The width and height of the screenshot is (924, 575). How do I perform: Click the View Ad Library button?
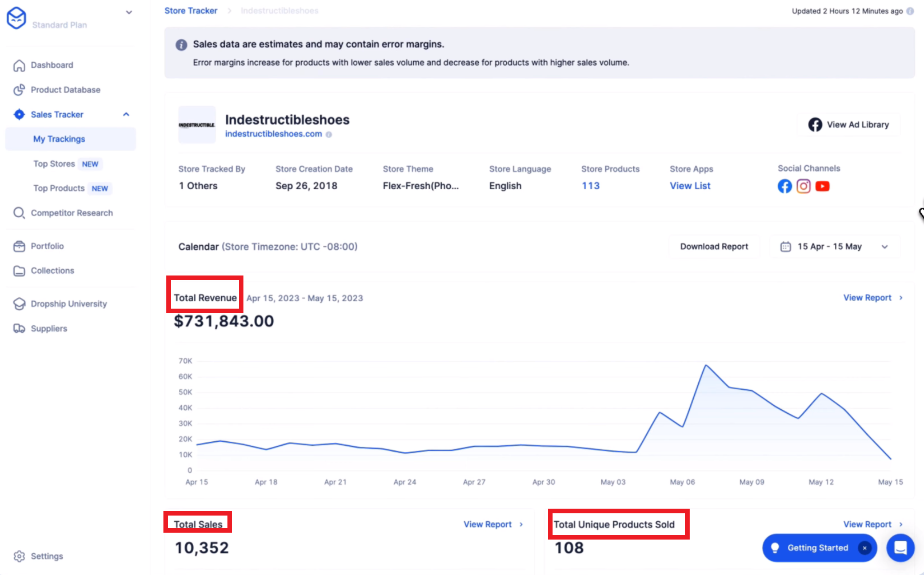tap(849, 125)
